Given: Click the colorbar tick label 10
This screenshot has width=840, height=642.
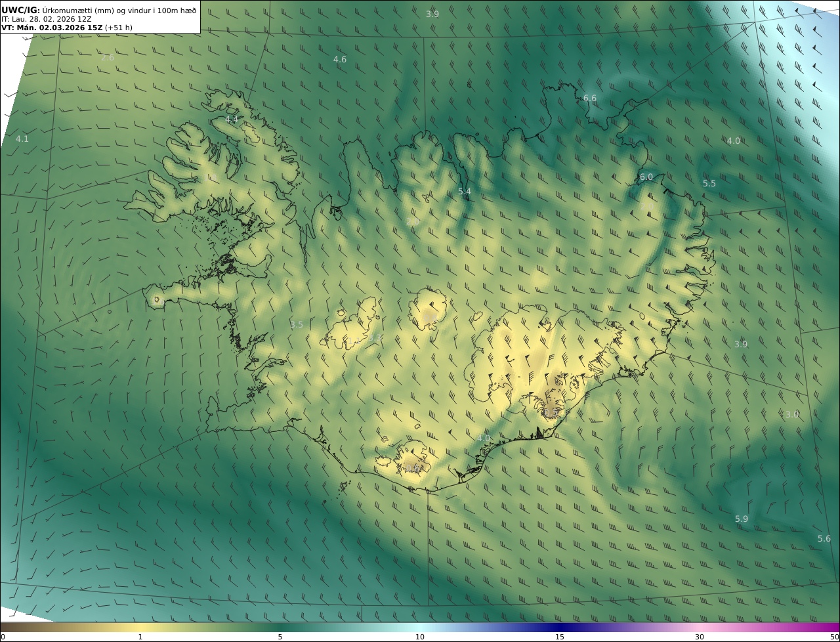Looking at the screenshot, I should coord(420,637).
